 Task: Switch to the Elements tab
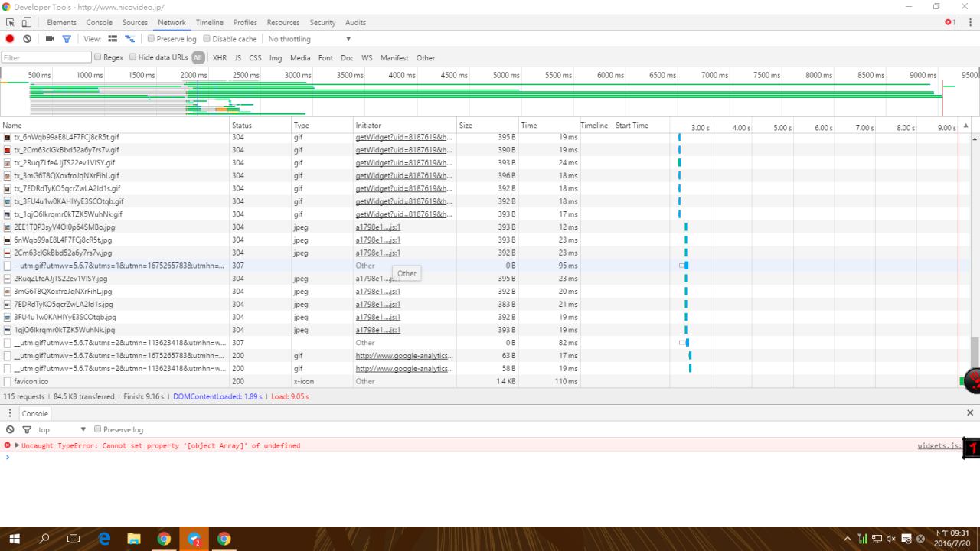pos(61,23)
